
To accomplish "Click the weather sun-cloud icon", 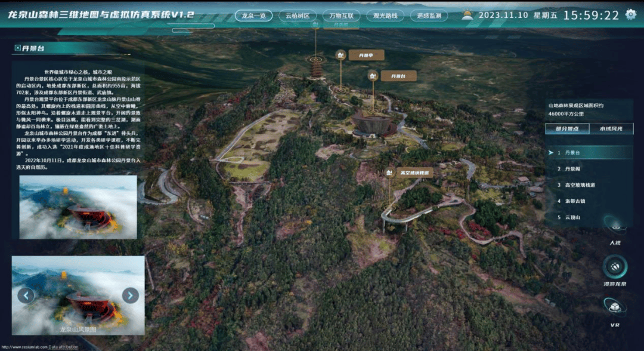I will pyautogui.click(x=467, y=15).
